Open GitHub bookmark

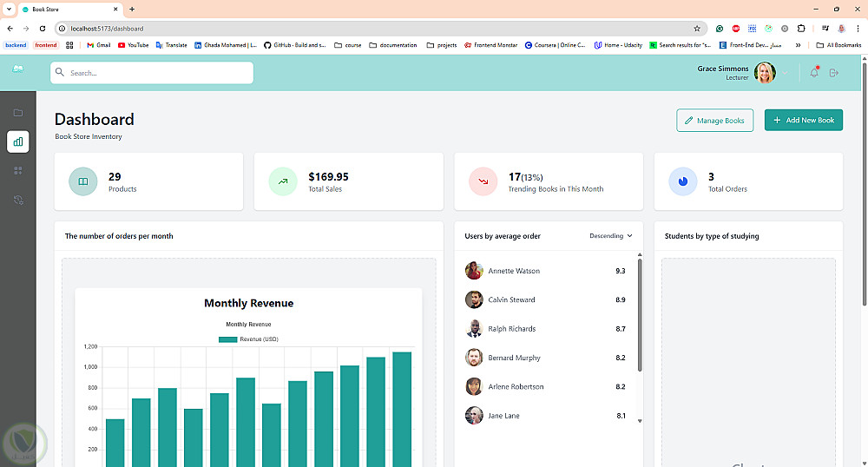pos(295,45)
